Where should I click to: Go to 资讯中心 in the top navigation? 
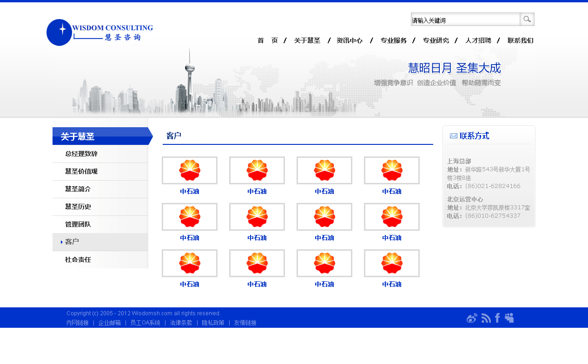click(350, 41)
